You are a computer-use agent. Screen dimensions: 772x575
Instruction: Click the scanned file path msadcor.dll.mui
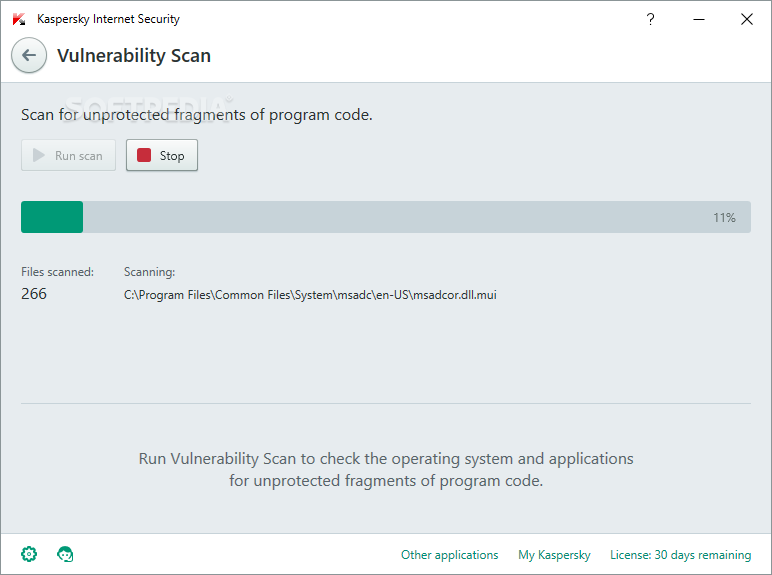pyautogui.click(x=310, y=295)
